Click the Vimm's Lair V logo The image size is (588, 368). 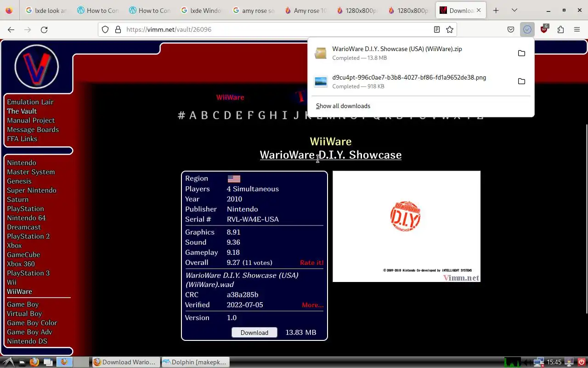pyautogui.click(x=36, y=67)
